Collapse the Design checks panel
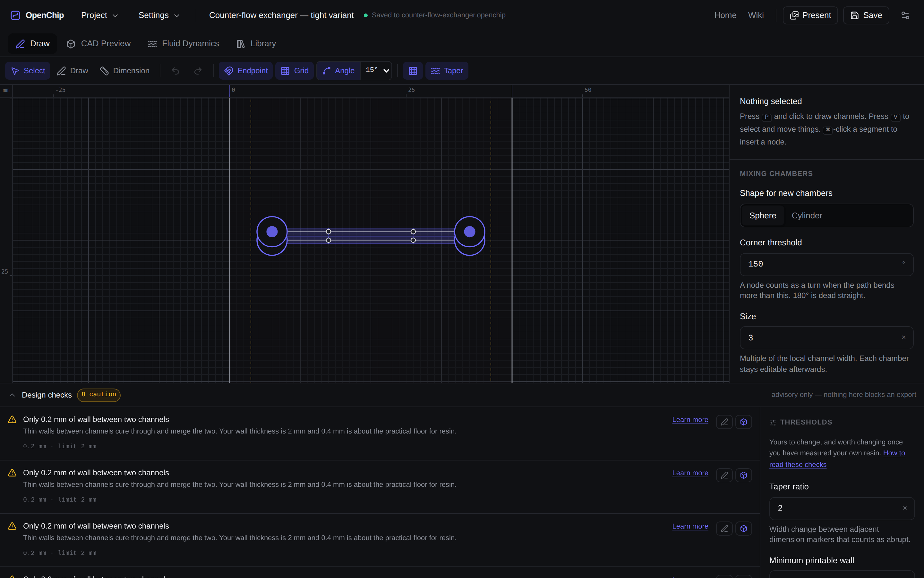Viewport: 924px width, 578px height. pos(12,395)
